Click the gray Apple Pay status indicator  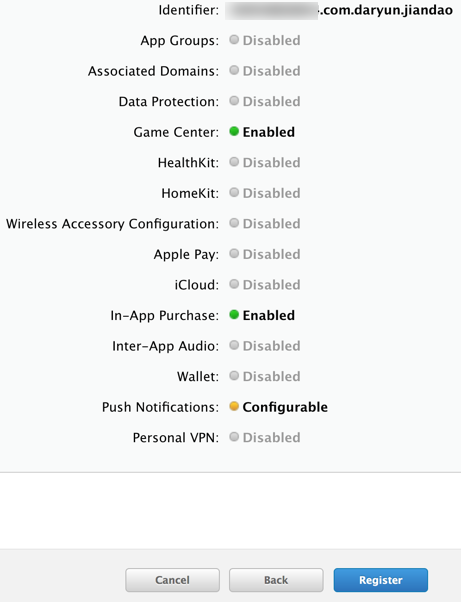click(234, 254)
